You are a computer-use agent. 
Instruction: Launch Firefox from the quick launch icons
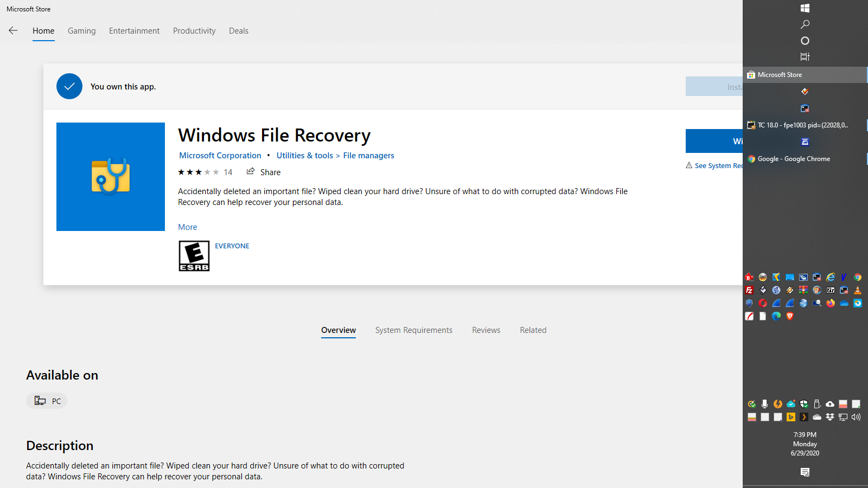pyautogui.click(x=831, y=303)
